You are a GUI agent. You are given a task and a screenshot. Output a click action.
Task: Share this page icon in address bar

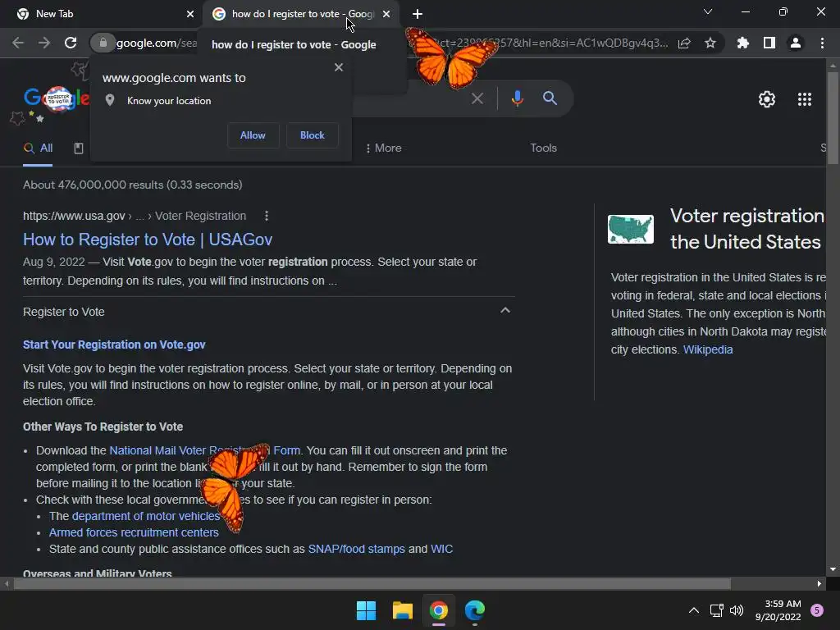tap(684, 43)
